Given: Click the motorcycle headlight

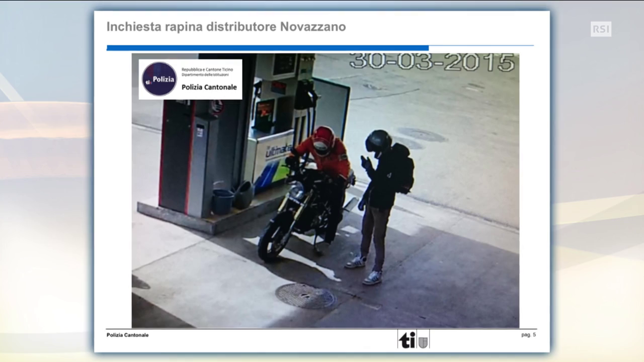Looking at the screenshot, I should click(x=297, y=191).
